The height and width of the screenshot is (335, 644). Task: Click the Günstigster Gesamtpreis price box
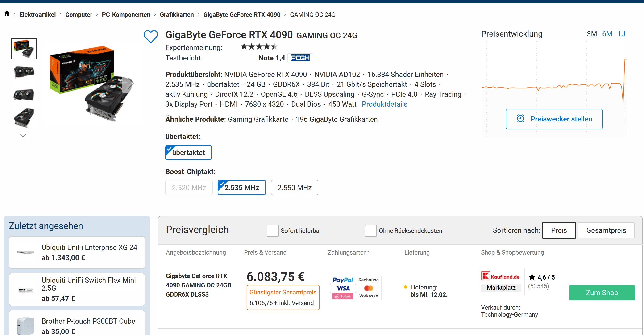(283, 297)
